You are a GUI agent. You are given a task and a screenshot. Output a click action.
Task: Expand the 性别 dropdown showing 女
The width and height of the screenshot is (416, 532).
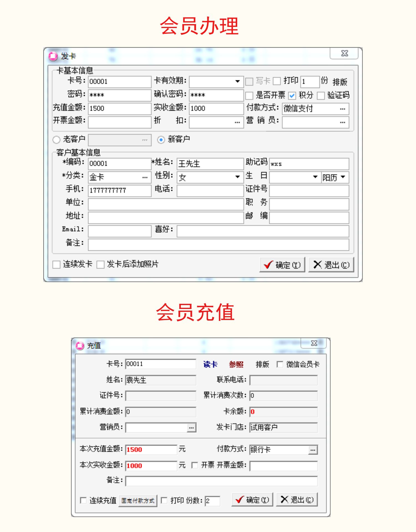pyautogui.click(x=237, y=177)
